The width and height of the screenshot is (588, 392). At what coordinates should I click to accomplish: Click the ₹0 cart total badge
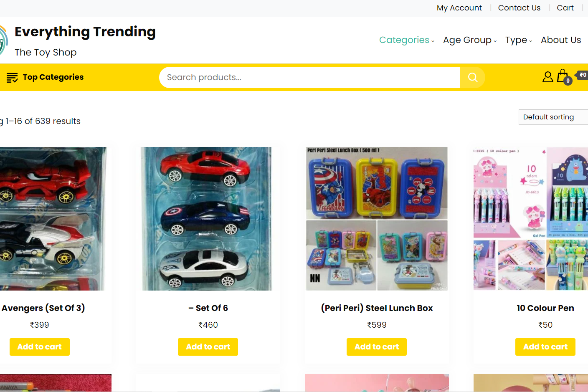pyautogui.click(x=583, y=75)
